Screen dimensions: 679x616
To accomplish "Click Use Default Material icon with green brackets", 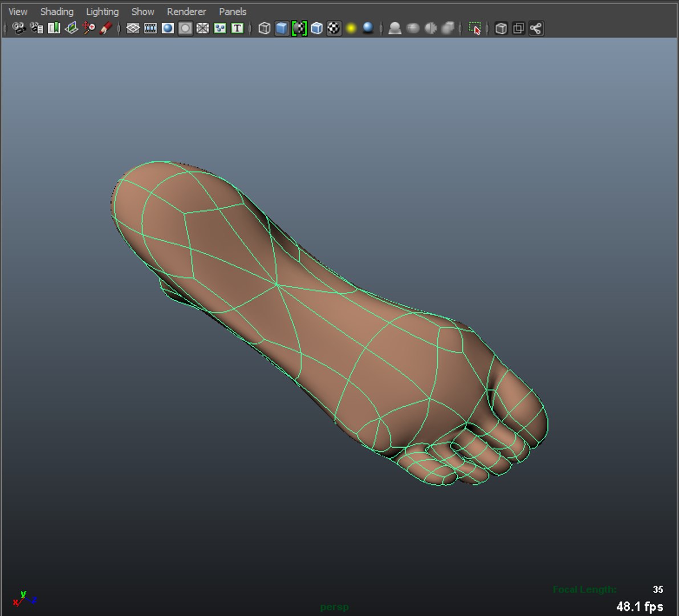I will (299, 29).
